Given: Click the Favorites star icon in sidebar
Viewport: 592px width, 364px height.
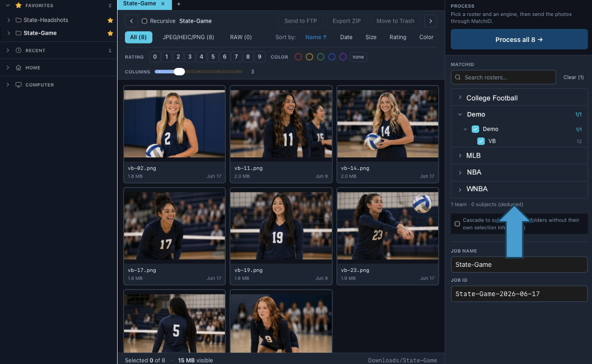Looking at the screenshot, I should click(x=18, y=6).
